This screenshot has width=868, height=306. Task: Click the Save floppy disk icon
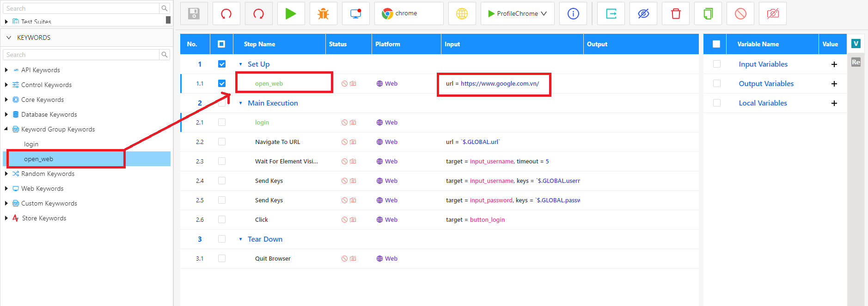click(x=194, y=13)
